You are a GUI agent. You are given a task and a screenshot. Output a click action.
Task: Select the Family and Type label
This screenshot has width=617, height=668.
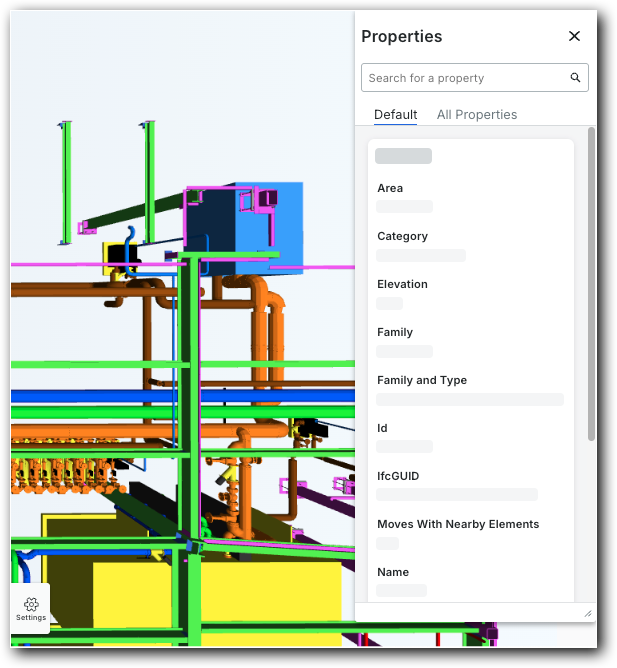click(x=422, y=380)
